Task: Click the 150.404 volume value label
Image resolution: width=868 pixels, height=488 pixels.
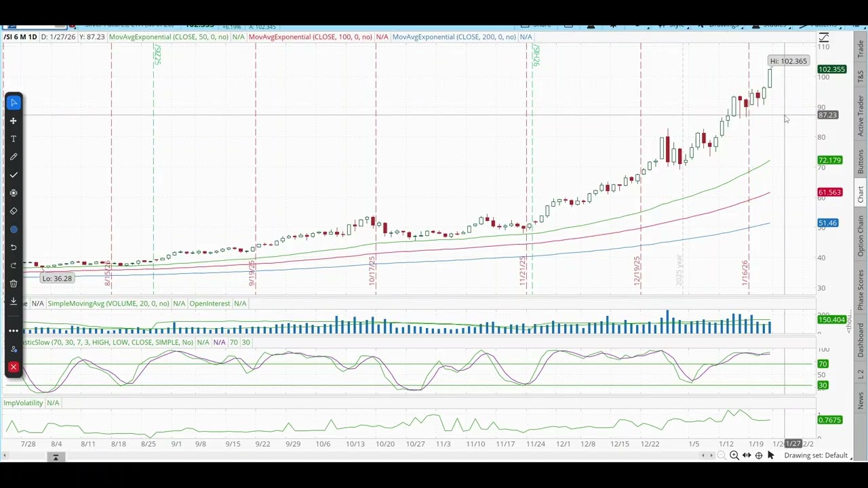Action: [831, 320]
